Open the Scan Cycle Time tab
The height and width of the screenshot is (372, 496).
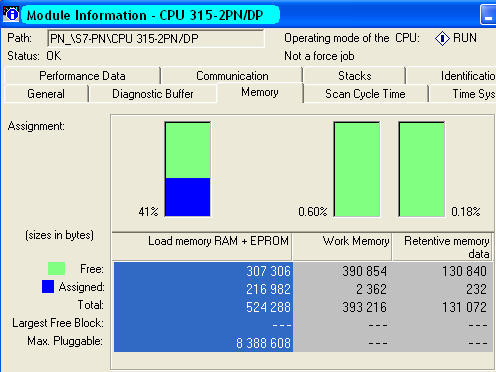point(365,94)
